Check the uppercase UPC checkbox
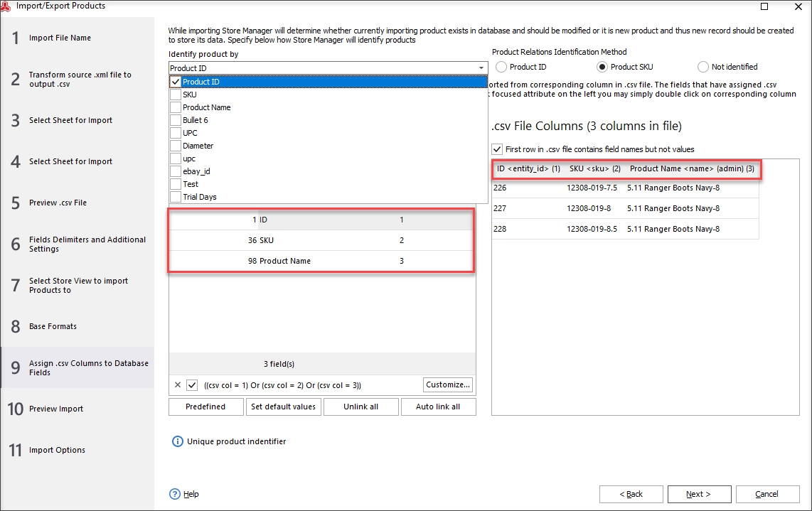 [176, 133]
